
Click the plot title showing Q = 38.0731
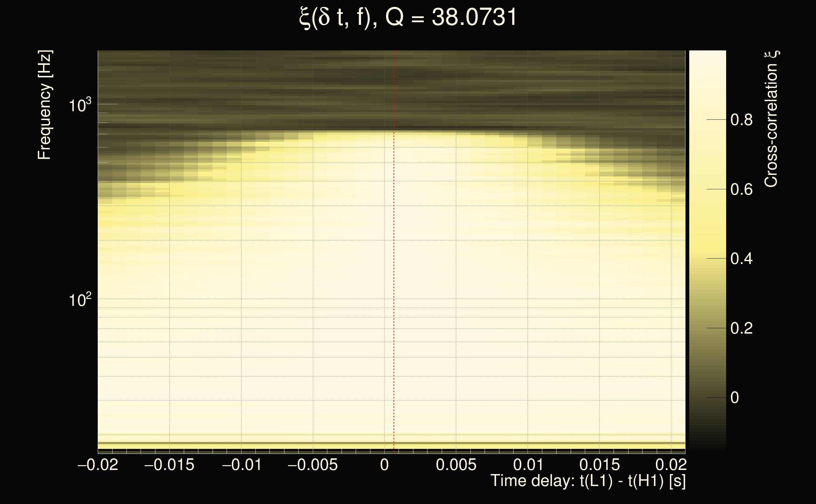pos(408,17)
